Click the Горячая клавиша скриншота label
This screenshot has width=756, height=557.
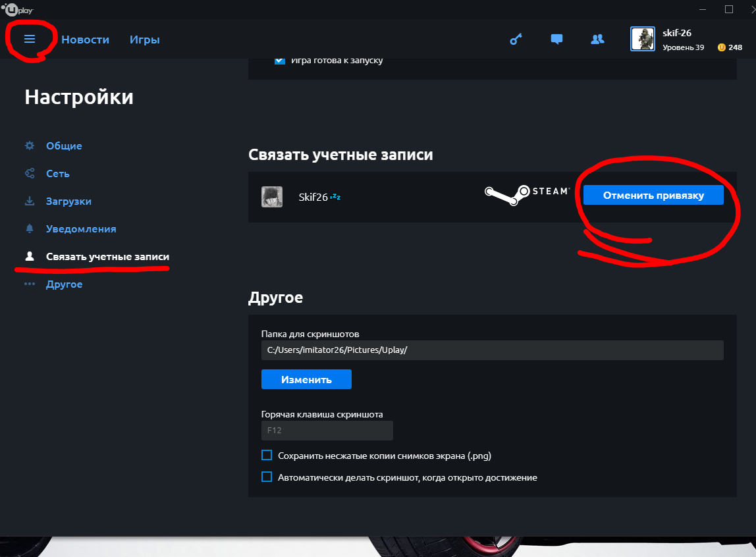click(322, 414)
